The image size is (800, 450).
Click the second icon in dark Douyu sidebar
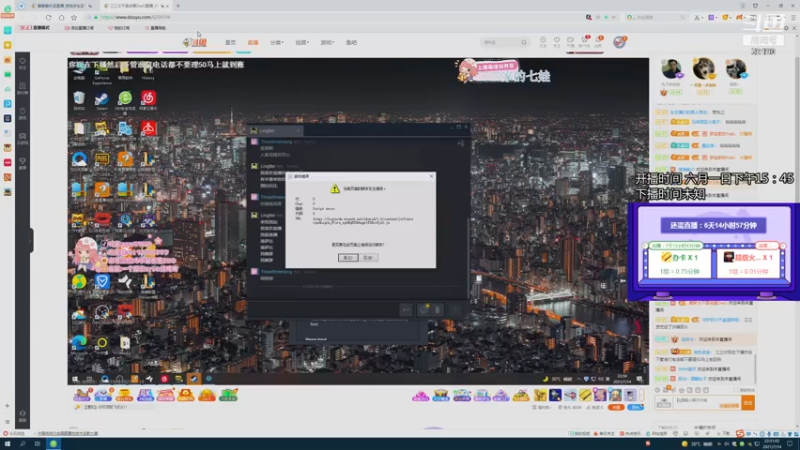pyautogui.click(x=22, y=88)
